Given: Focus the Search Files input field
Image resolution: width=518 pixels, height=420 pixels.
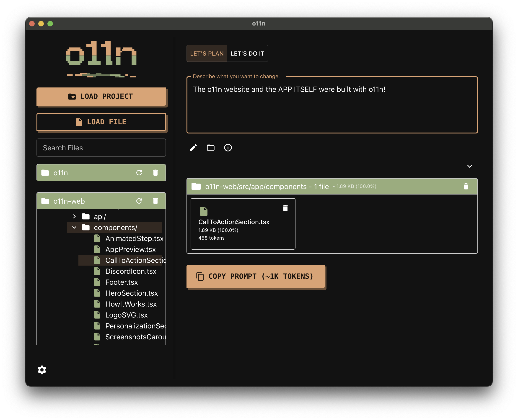Looking at the screenshot, I should 101,148.
